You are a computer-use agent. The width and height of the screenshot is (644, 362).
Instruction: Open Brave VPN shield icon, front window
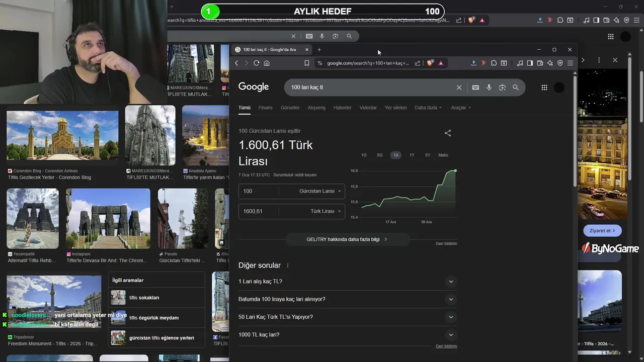tap(560, 63)
